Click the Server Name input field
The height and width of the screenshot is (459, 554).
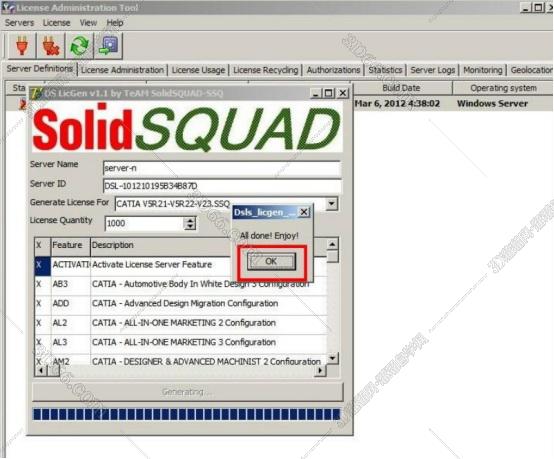(222, 168)
